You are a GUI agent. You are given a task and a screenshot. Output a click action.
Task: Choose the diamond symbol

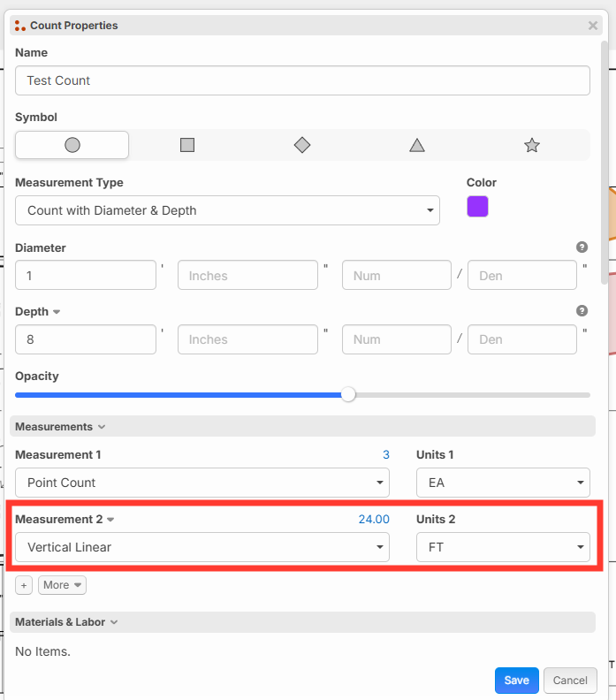tap(302, 145)
